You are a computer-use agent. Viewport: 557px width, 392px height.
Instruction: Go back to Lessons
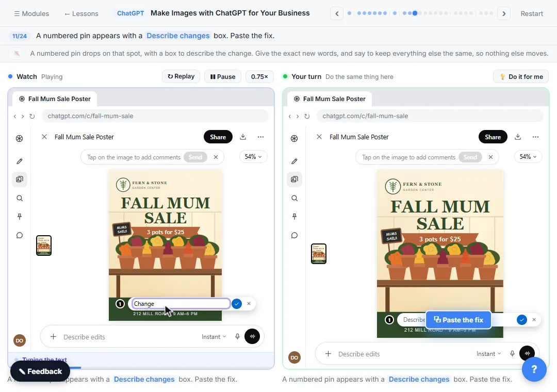pyautogui.click(x=81, y=13)
